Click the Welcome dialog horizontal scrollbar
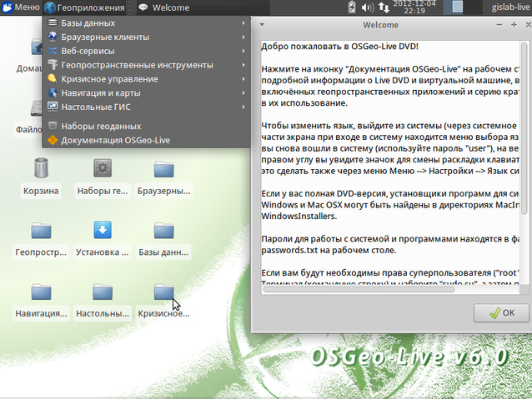Viewport: 532px width, 399px height. [359, 289]
